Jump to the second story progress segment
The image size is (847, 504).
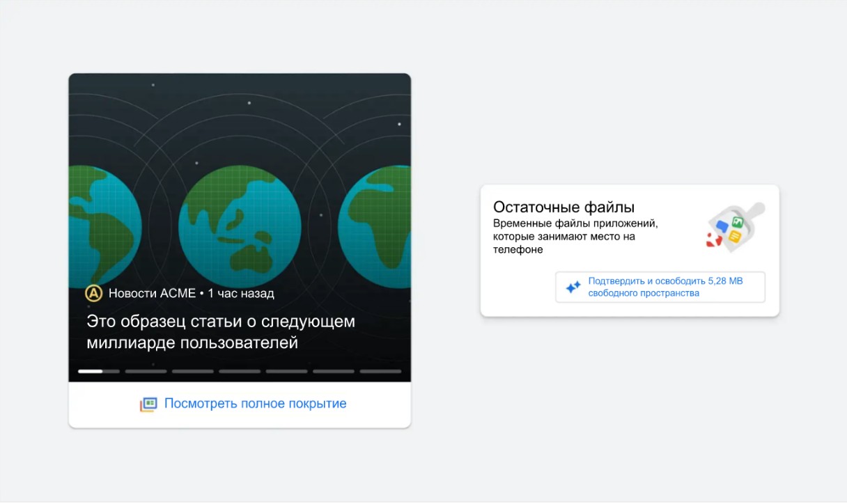coord(146,371)
